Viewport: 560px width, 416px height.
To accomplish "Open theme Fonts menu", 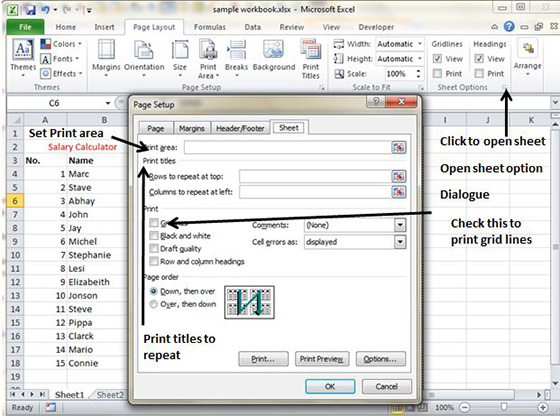I will [x=60, y=59].
